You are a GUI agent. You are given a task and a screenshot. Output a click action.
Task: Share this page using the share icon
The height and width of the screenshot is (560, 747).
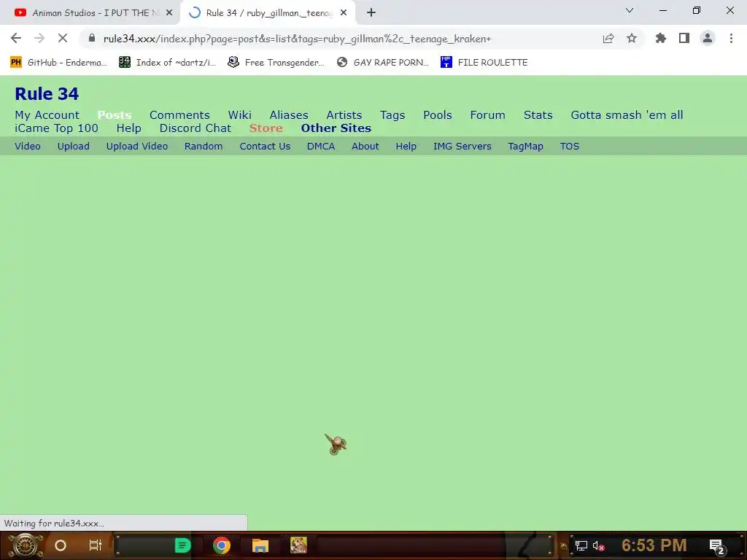(608, 39)
